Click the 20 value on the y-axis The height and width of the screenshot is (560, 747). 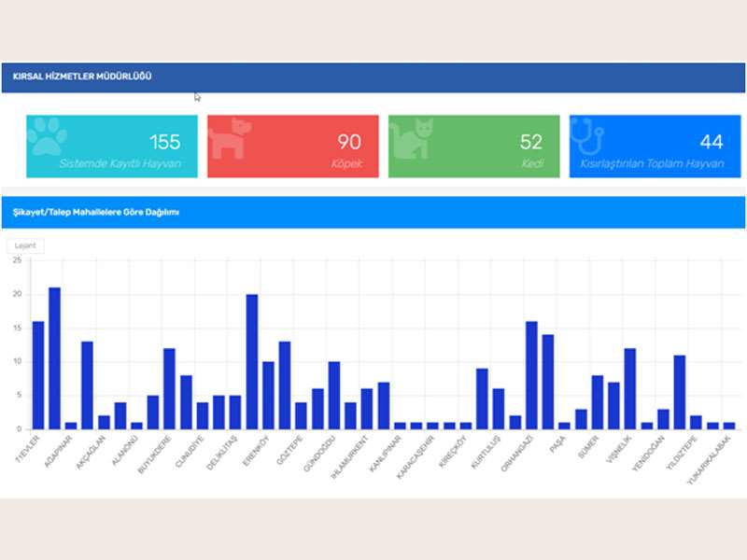point(17,294)
